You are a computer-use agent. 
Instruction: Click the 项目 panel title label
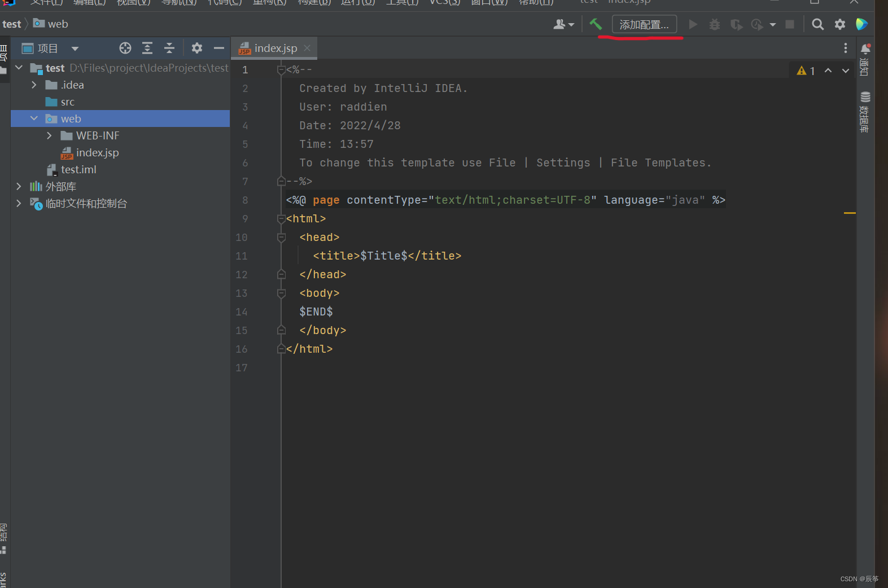coord(47,49)
